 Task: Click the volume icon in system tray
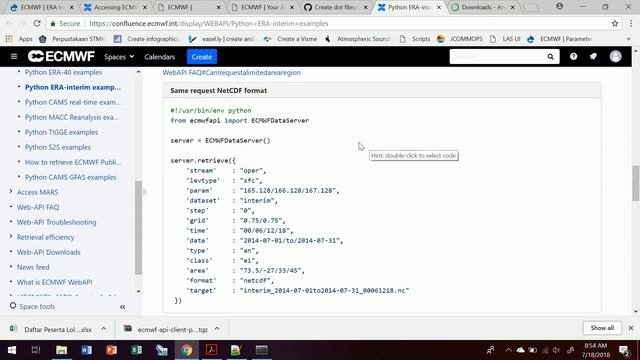pyautogui.click(x=556, y=350)
